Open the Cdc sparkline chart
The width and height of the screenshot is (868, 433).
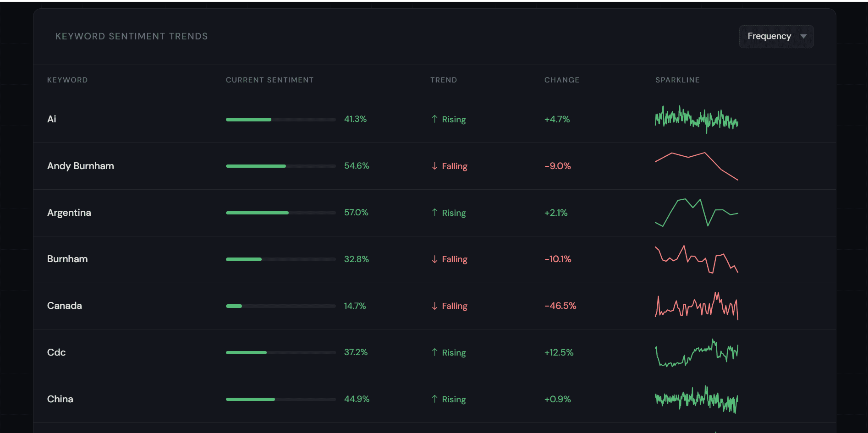pyautogui.click(x=697, y=353)
